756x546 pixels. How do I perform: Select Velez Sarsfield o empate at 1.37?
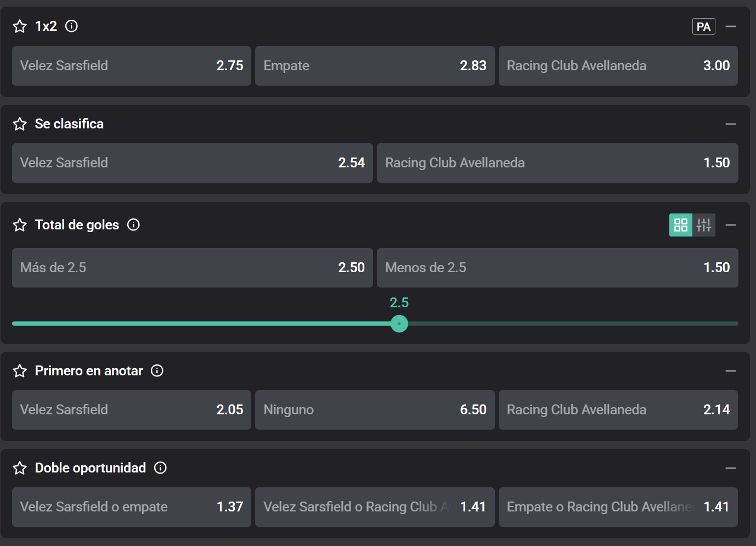click(x=132, y=507)
